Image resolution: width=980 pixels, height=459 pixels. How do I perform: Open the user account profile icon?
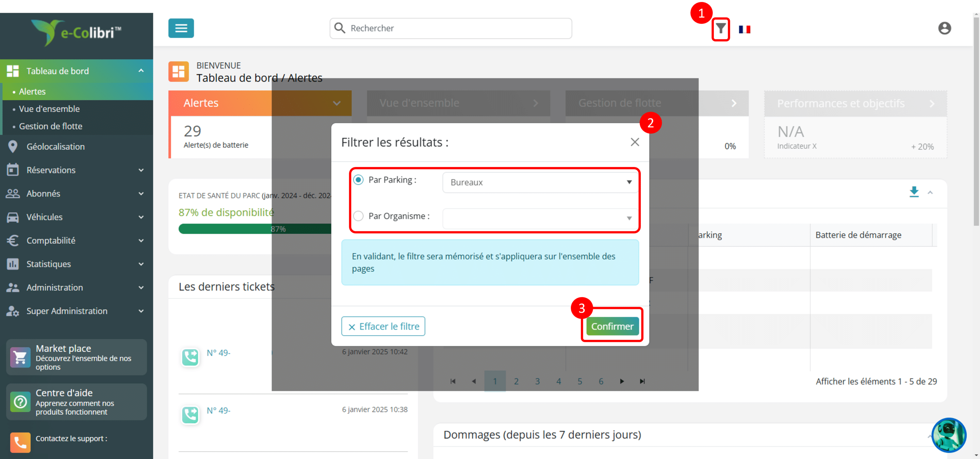click(944, 28)
